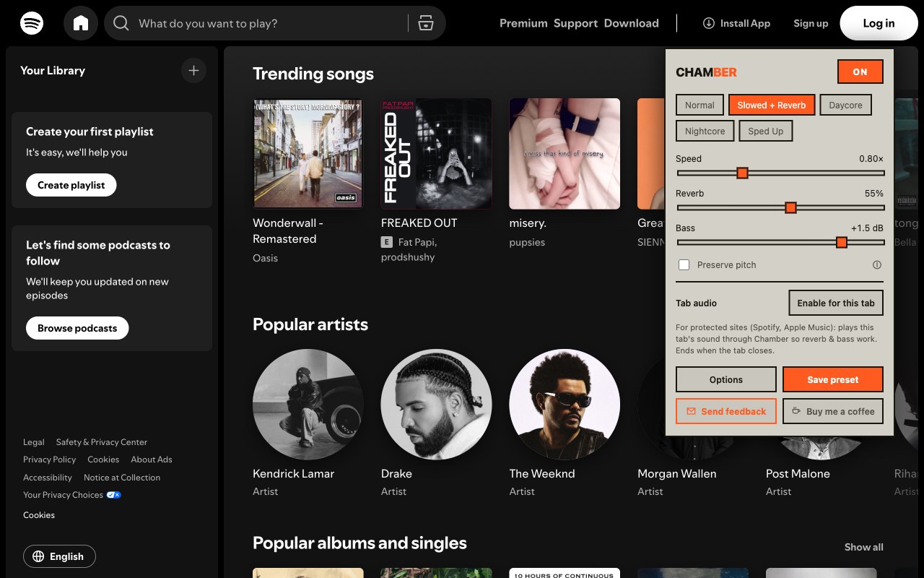The image size is (924, 578).
Task: Click Show all for popular albums
Action: [864, 547]
